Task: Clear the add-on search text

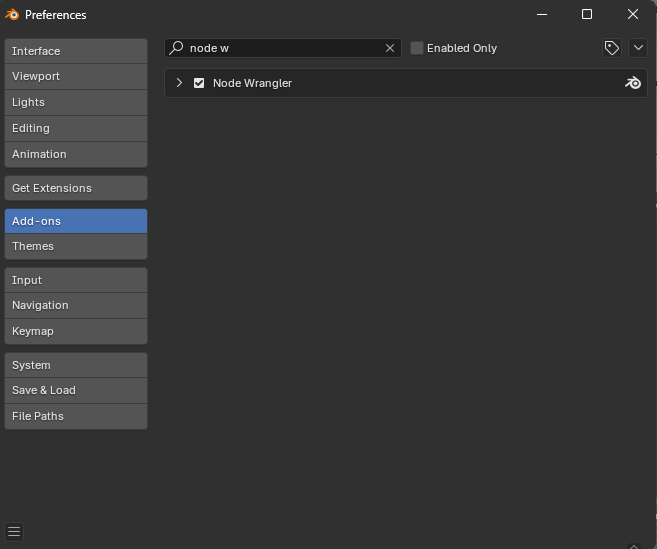Action: coord(390,48)
